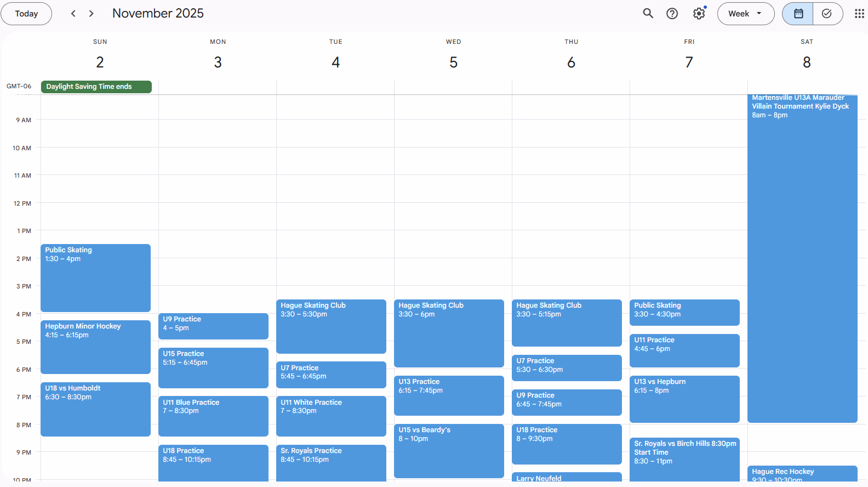Open the Settings gear menu
This screenshot has width=868, height=487.
(699, 14)
